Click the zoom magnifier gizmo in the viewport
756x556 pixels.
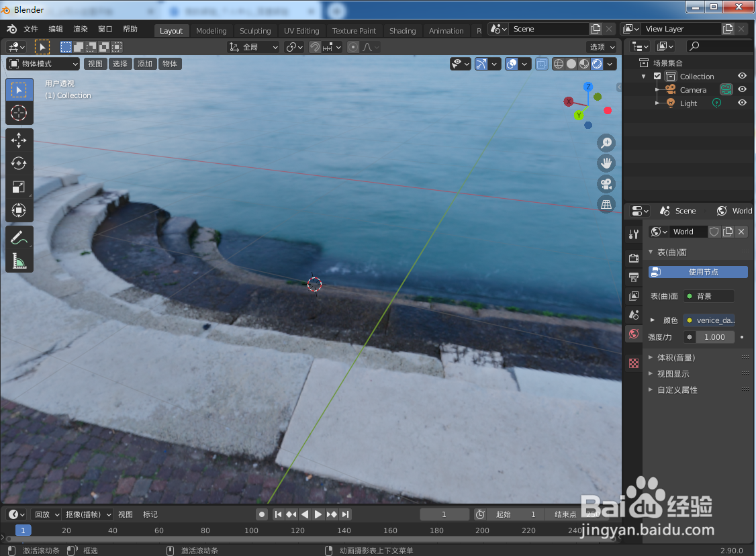[x=606, y=142]
